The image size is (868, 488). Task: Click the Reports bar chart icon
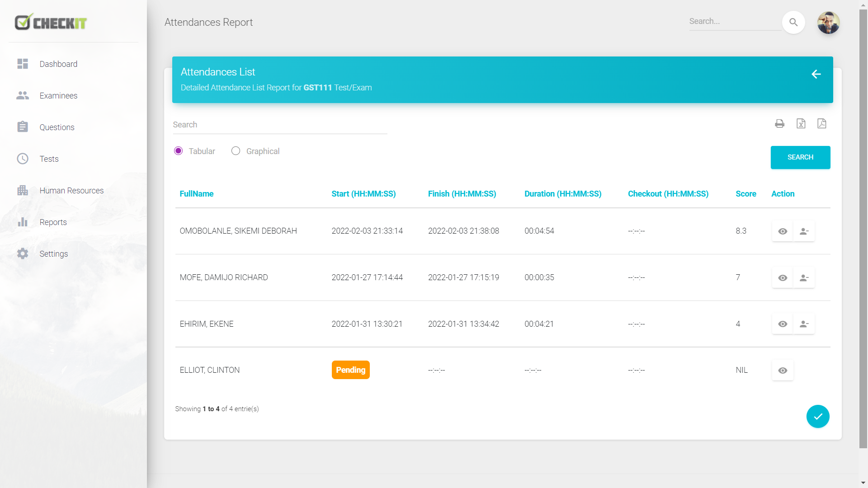tap(23, 222)
